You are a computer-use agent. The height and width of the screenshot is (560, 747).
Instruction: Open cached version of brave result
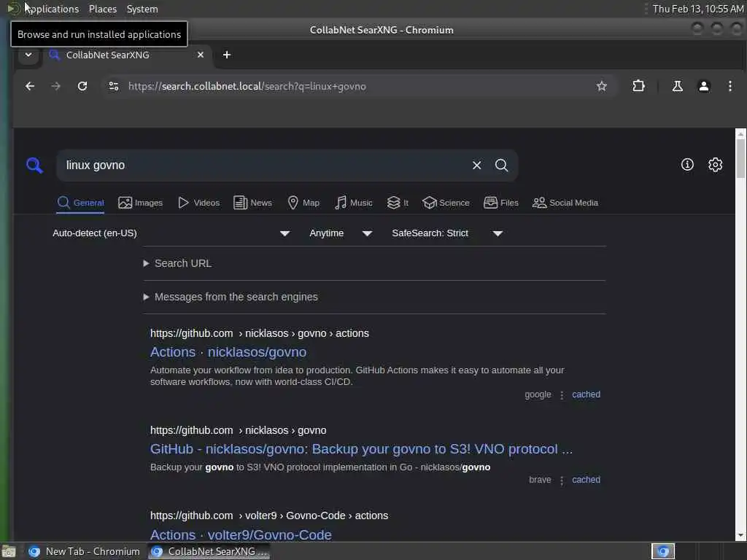pyautogui.click(x=586, y=480)
